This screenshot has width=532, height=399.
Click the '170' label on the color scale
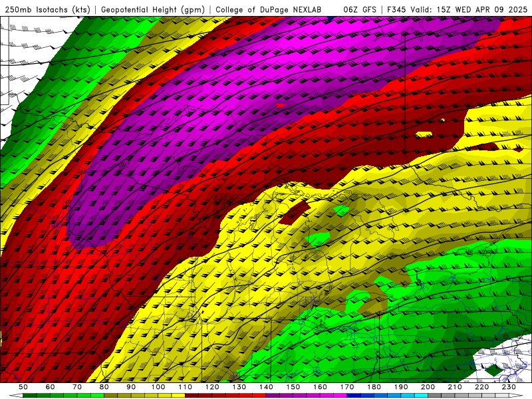pos(347,387)
